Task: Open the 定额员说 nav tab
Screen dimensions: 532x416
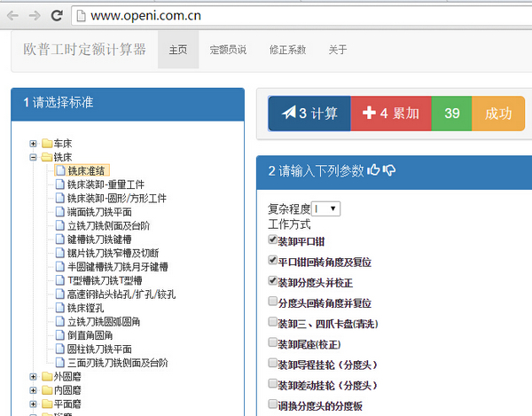Action: (228, 50)
